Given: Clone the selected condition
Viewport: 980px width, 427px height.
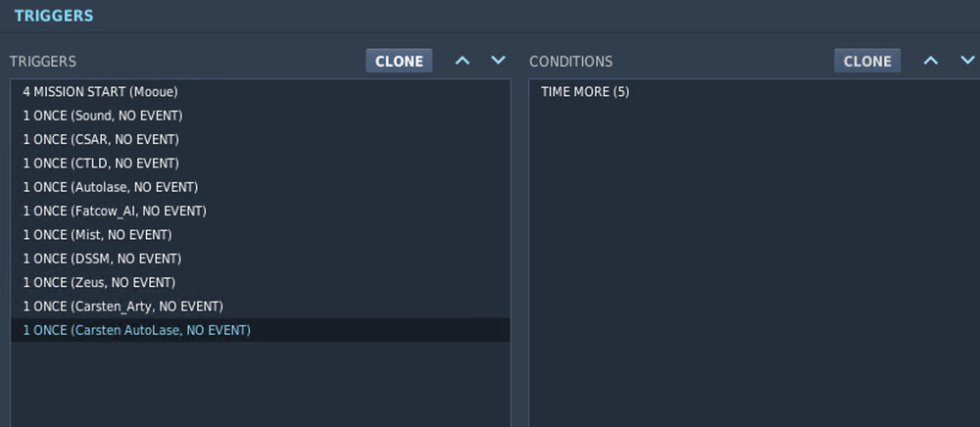Looking at the screenshot, I should [867, 61].
